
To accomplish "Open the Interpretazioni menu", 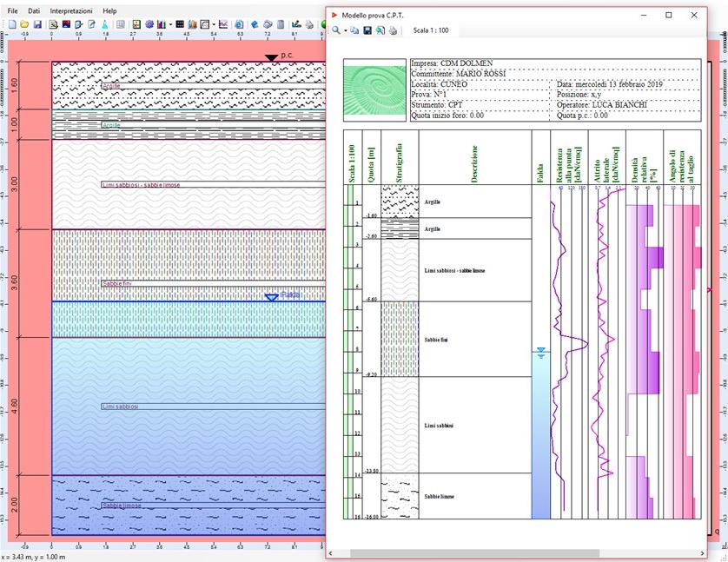I will (x=72, y=10).
